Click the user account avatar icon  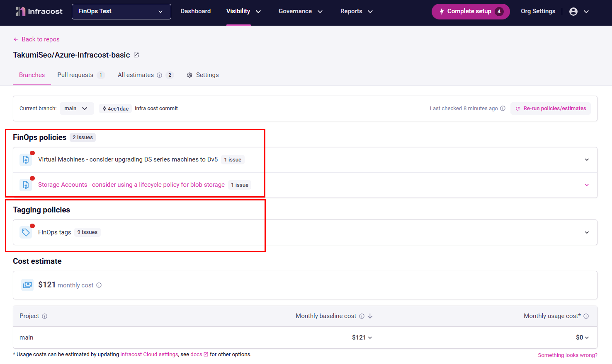(573, 12)
